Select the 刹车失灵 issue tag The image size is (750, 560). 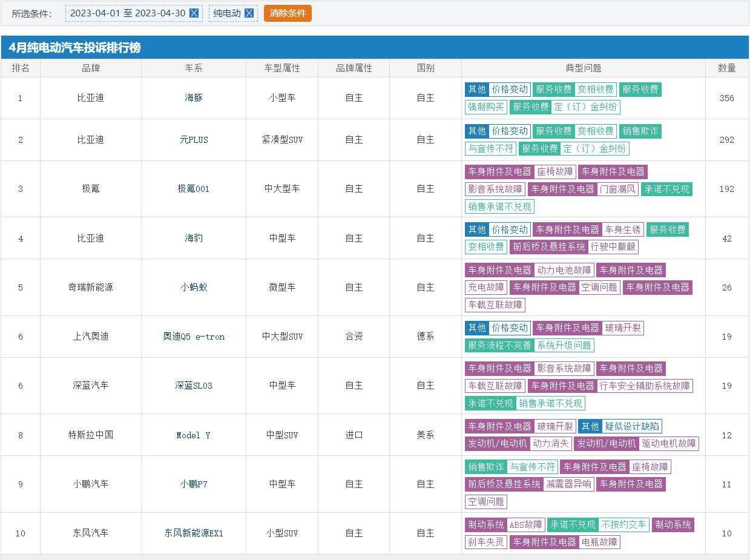pos(486,542)
